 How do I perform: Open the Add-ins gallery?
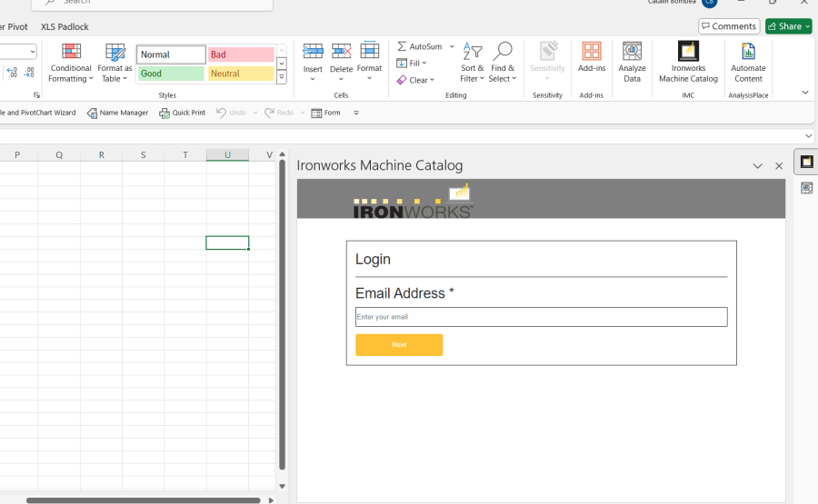coord(592,57)
